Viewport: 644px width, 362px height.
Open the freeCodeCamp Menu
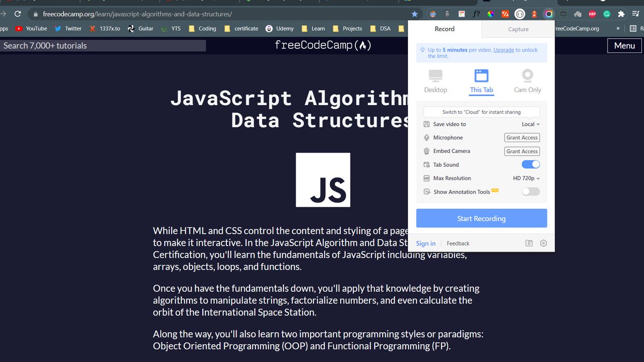click(624, 46)
